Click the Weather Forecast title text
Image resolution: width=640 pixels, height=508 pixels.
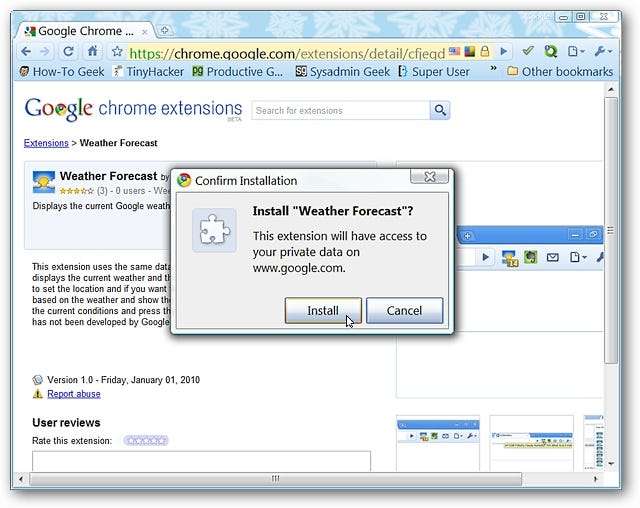[108, 176]
